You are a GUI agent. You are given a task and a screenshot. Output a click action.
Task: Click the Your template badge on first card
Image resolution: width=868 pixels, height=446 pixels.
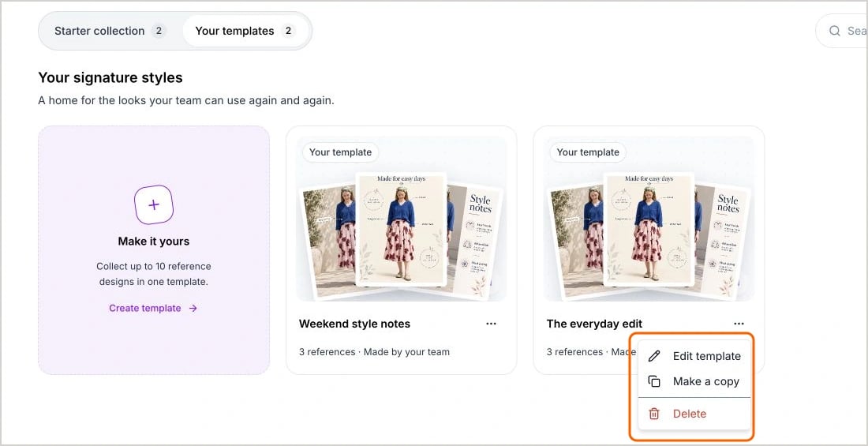point(340,152)
